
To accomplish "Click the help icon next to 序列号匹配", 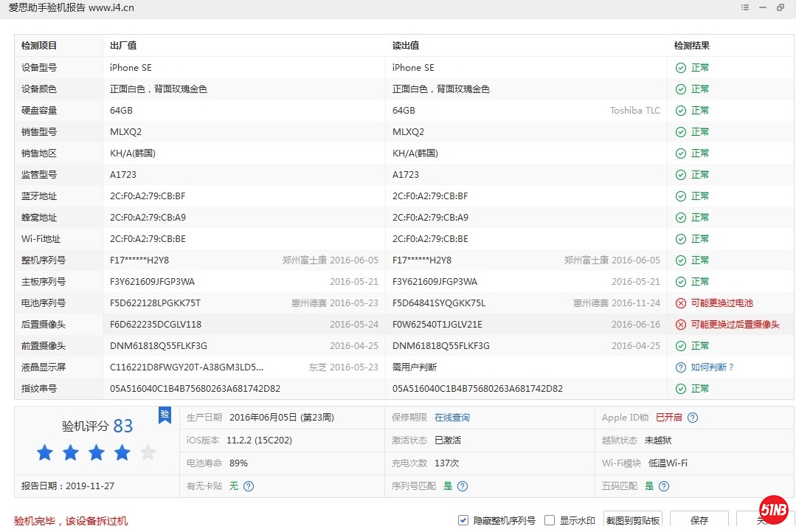I will (x=463, y=486).
